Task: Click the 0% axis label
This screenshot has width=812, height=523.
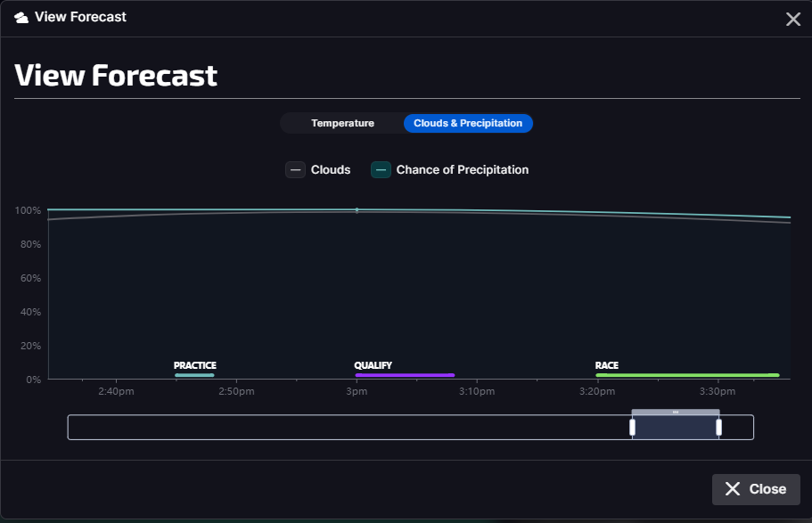Action: coord(33,380)
